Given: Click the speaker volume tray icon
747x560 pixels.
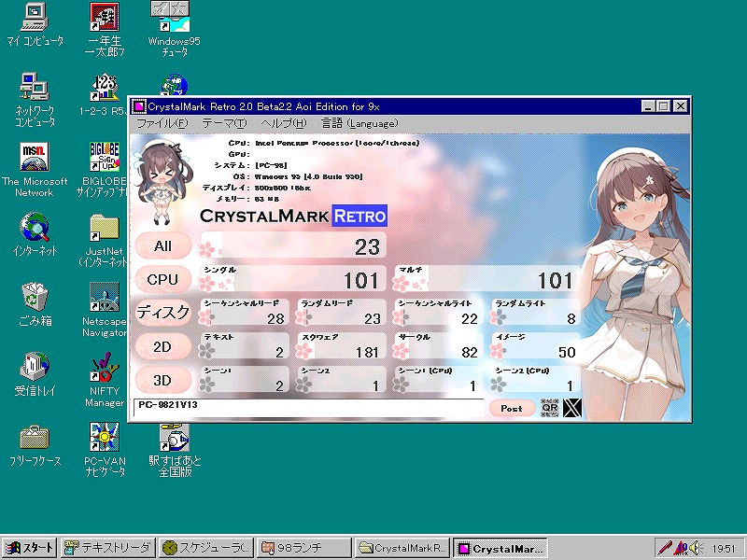Looking at the screenshot, I should [x=696, y=548].
